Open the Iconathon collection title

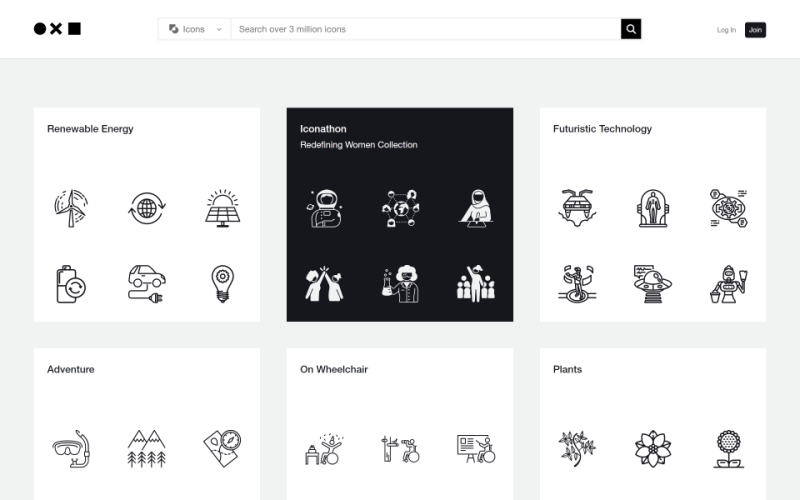pos(323,129)
